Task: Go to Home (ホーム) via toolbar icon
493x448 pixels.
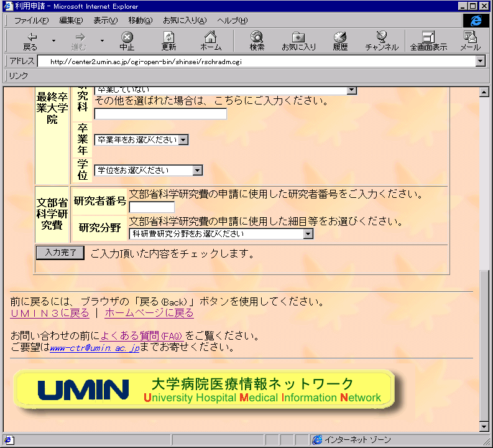Action: pos(211,41)
